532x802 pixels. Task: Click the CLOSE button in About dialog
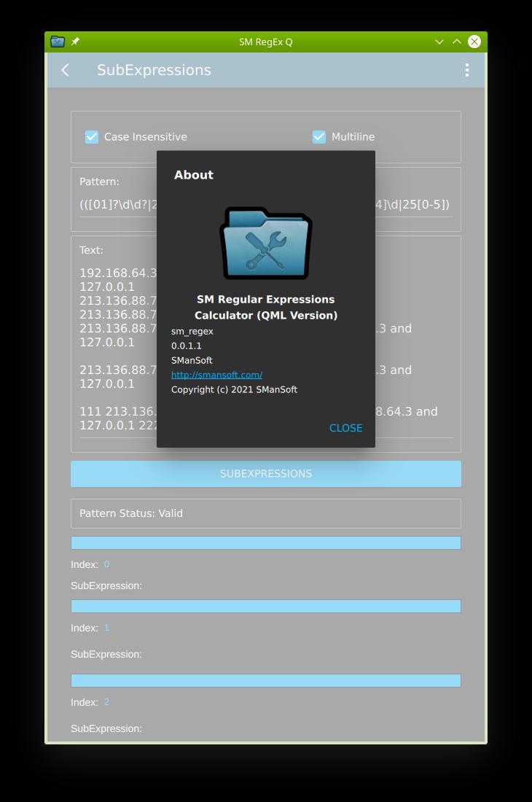pyautogui.click(x=345, y=427)
